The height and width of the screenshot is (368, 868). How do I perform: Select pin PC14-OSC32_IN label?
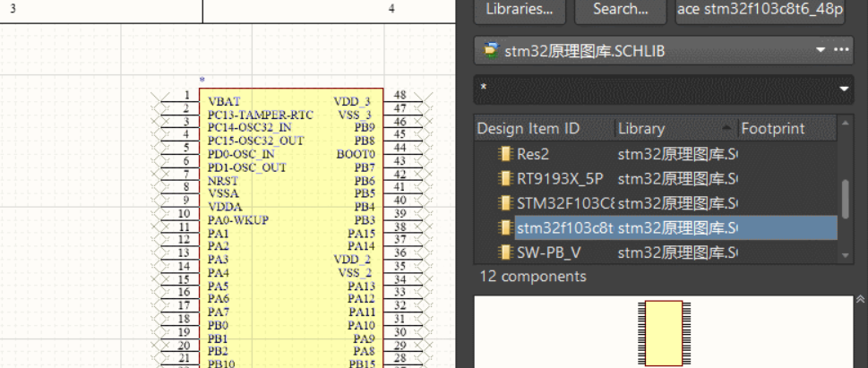(x=249, y=128)
